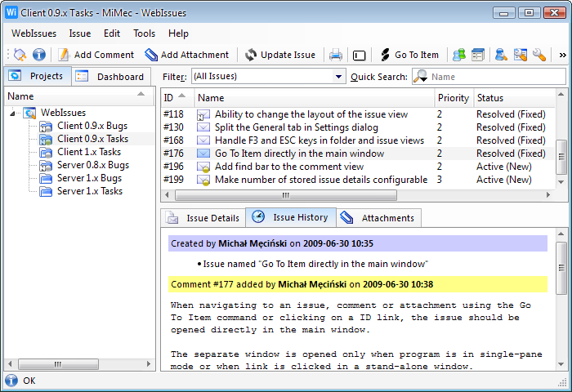Select issue #196 Add find bar
Image resolution: width=572 pixels, height=392 pixels.
coord(358,167)
